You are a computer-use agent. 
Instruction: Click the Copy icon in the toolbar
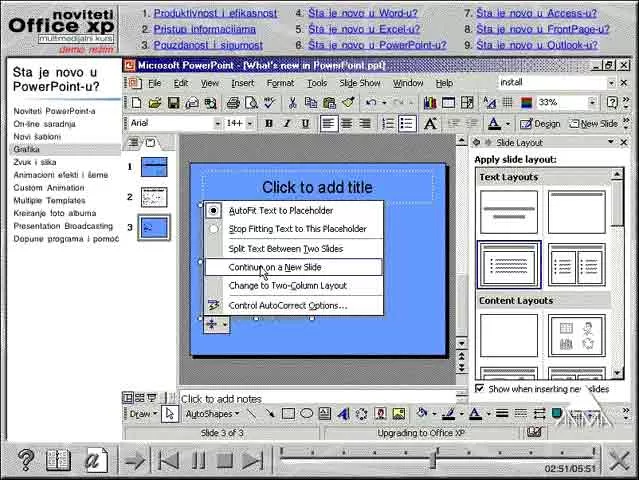[x=311, y=103]
